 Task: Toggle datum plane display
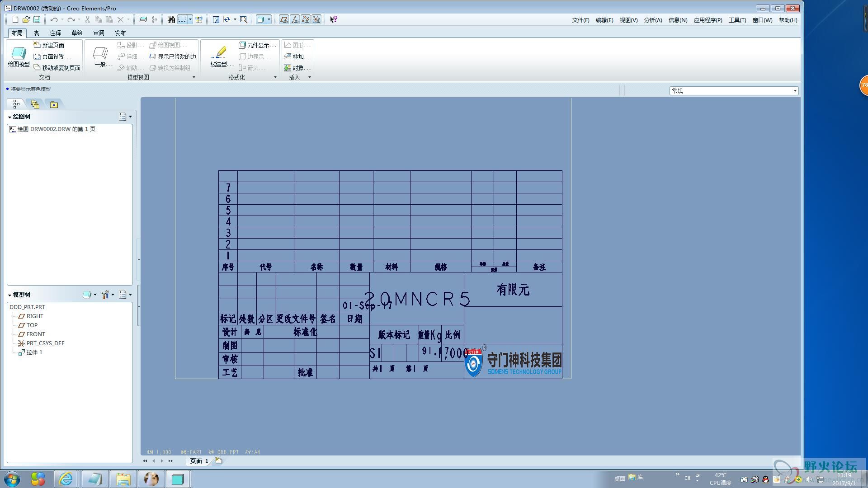point(284,19)
